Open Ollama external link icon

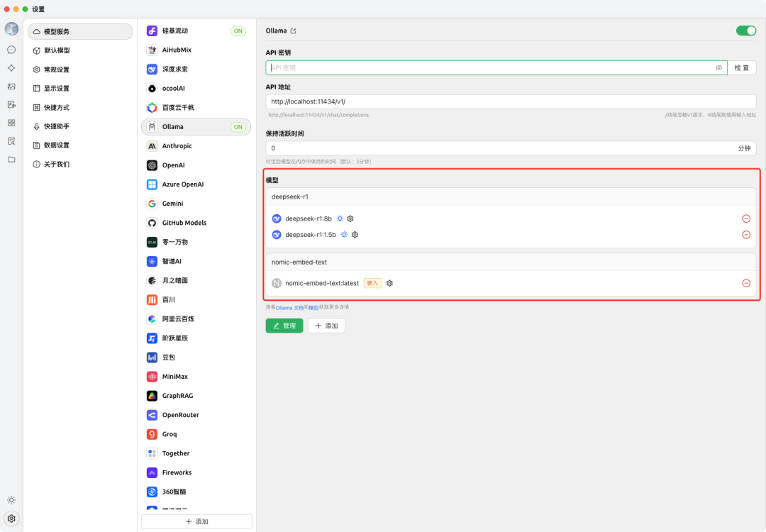pos(293,31)
